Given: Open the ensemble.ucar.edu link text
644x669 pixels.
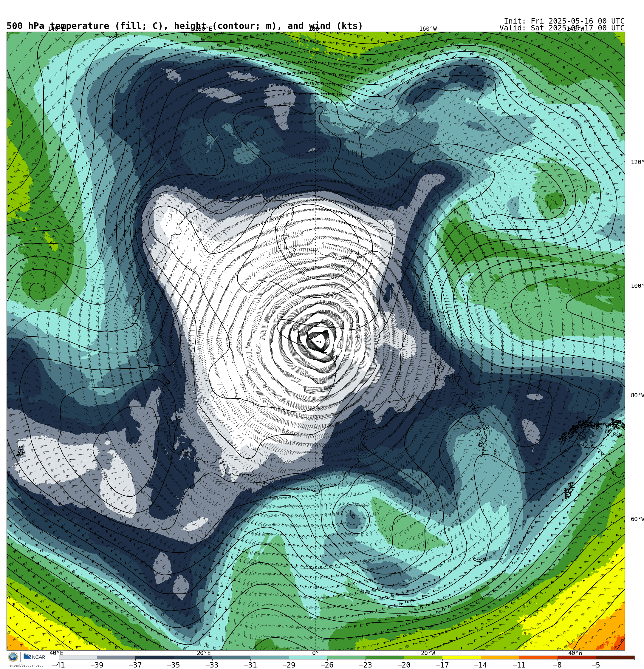Looking at the screenshot, I should click(26, 666).
